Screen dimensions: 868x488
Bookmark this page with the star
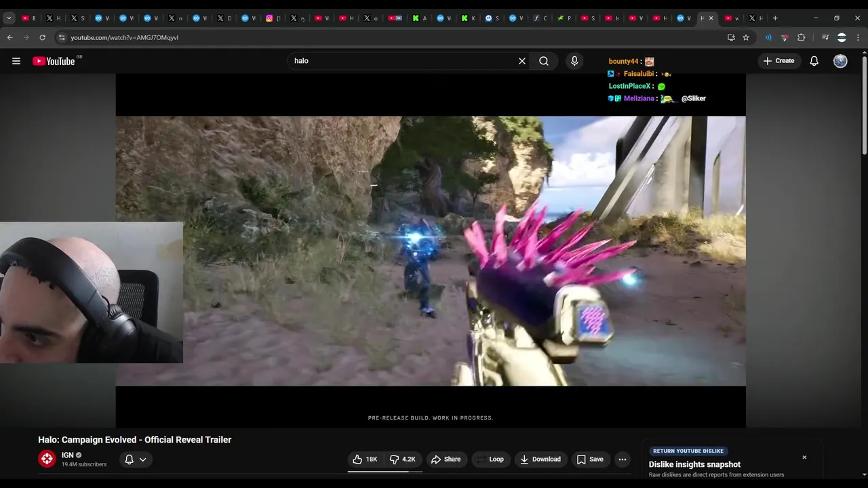point(746,37)
